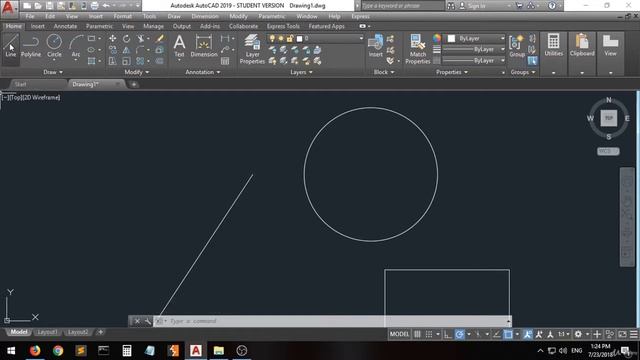
Task: Click the Insert block icon
Action: point(376,45)
